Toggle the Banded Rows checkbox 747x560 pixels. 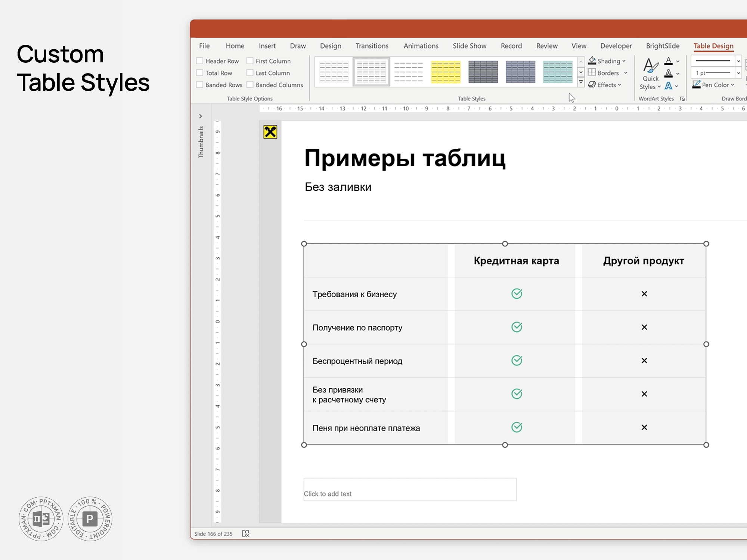(x=200, y=85)
